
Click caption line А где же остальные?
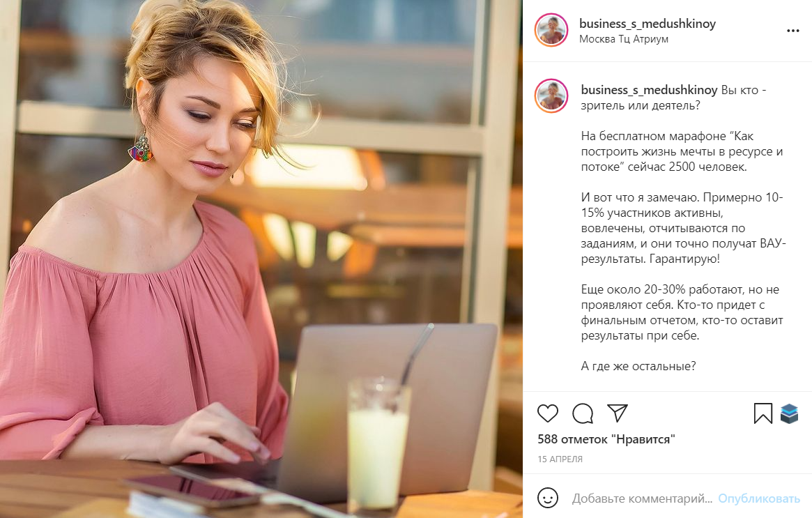click(638, 366)
